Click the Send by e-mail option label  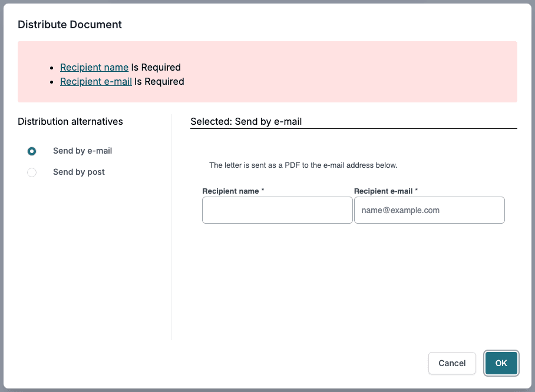pyautogui.click(x=82, y=151)
